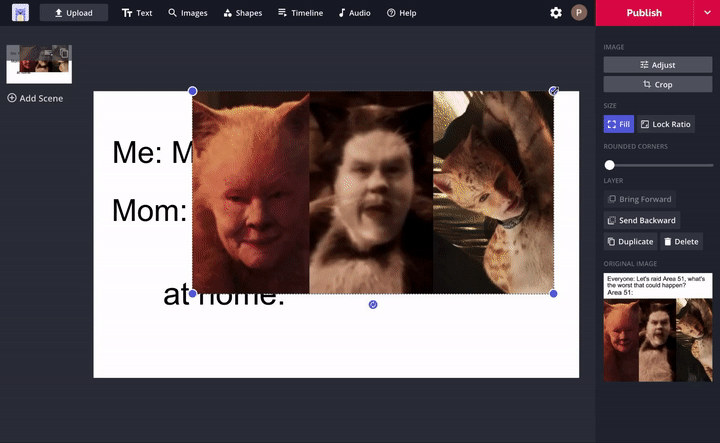720x443 pixels.
Task: Open the user profile avatar
Action: point(579,13)
